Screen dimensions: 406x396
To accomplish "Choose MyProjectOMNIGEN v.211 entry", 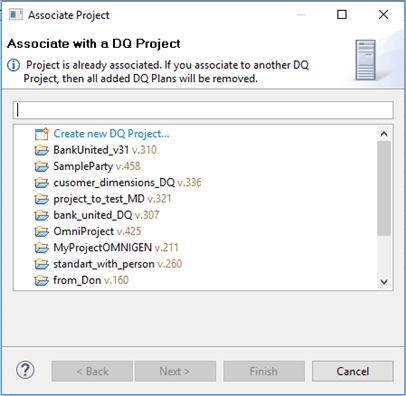I will point(116,248).
